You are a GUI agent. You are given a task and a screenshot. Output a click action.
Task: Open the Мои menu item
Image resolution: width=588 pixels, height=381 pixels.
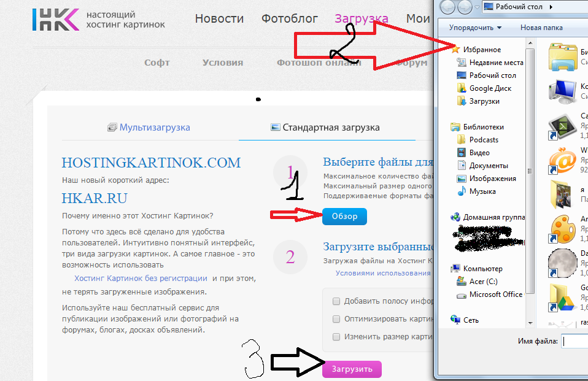tap(418, 18)
